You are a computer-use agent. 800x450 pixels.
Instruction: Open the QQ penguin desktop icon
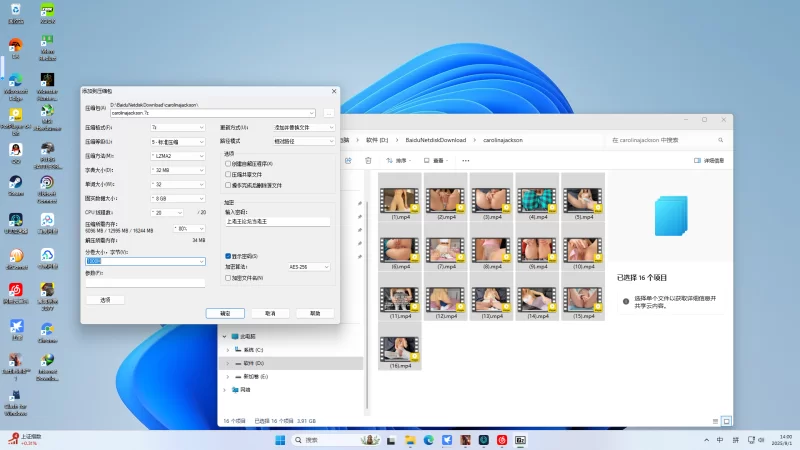pos(16,153)
